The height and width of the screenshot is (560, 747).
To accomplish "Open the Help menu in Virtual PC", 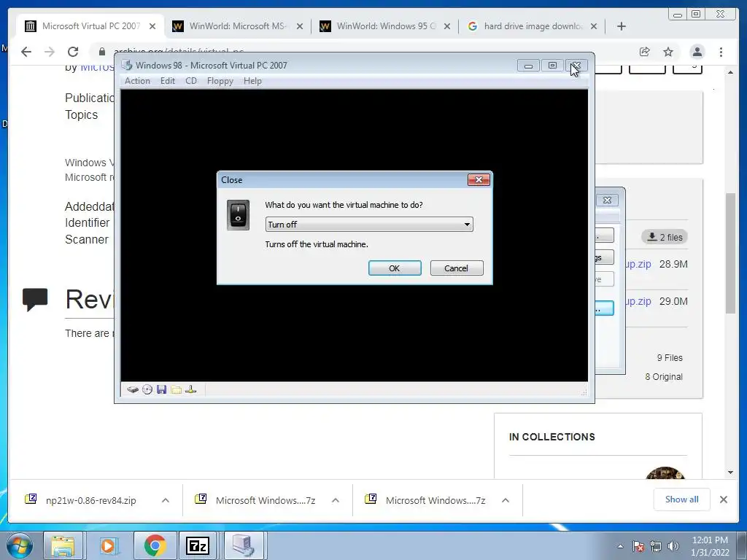I will (252, 81).
